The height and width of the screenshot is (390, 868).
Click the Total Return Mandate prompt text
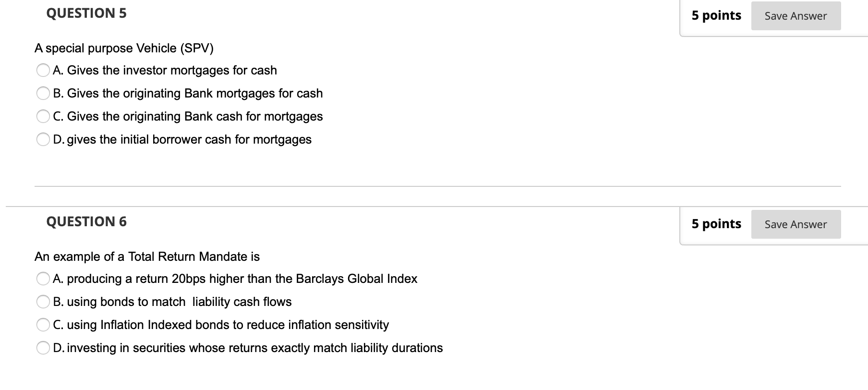[147, 256]
